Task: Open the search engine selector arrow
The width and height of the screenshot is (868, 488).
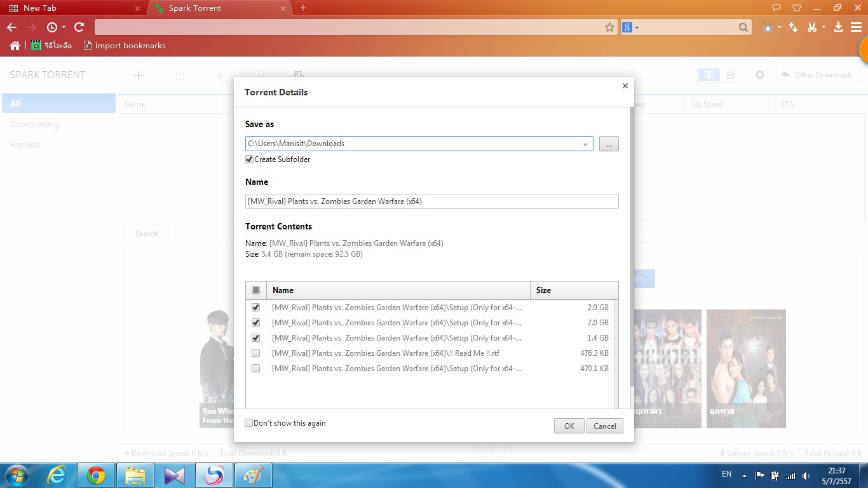Action: pos(637,27)
